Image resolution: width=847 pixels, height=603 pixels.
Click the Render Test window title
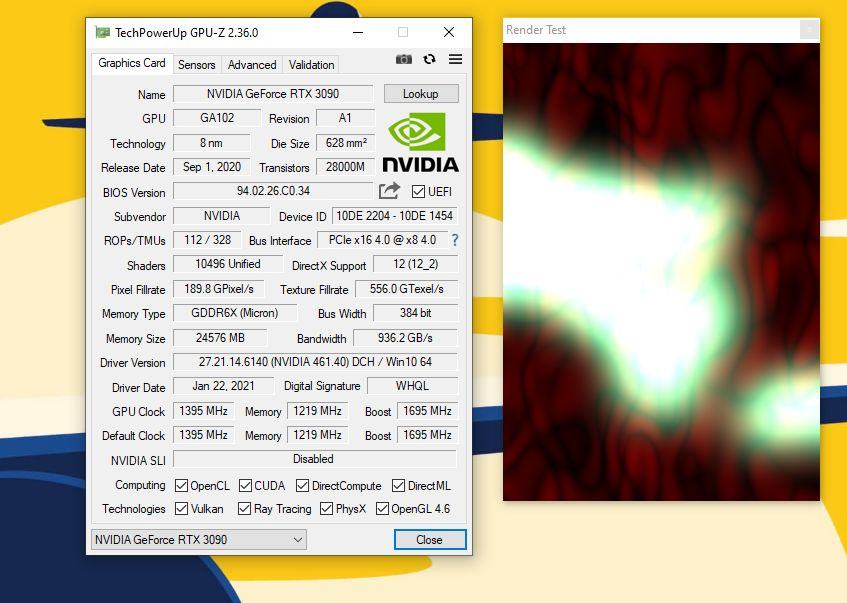[536, 30]
